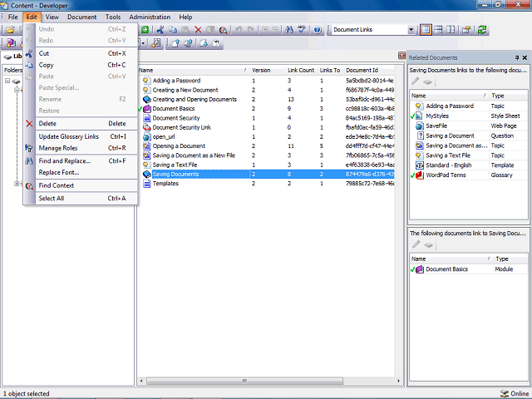This screenshot has height=399, width=532.
Task: Toggle the vertical split view button
Action: [x=451, y=30]
